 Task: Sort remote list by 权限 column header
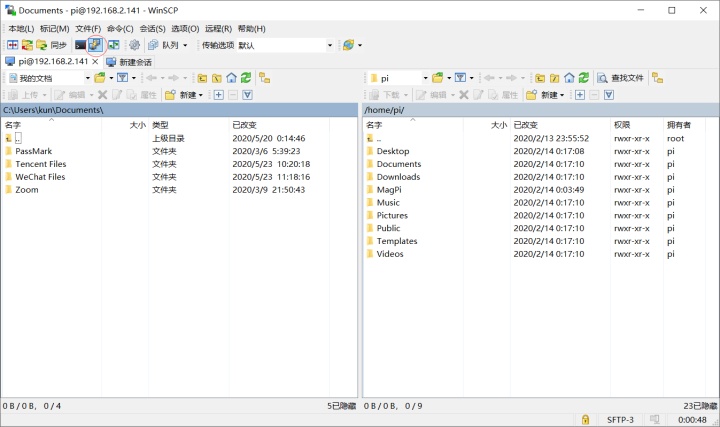(636, 125)
